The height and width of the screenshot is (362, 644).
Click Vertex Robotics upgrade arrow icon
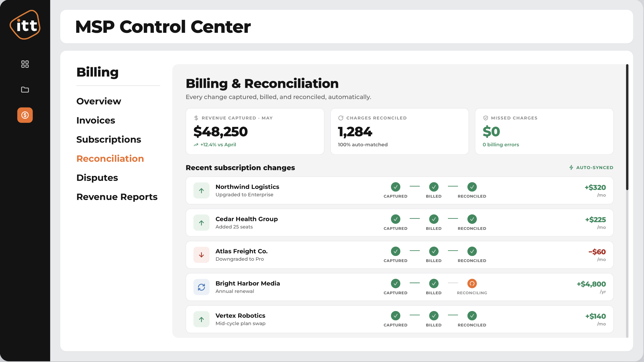202,319
